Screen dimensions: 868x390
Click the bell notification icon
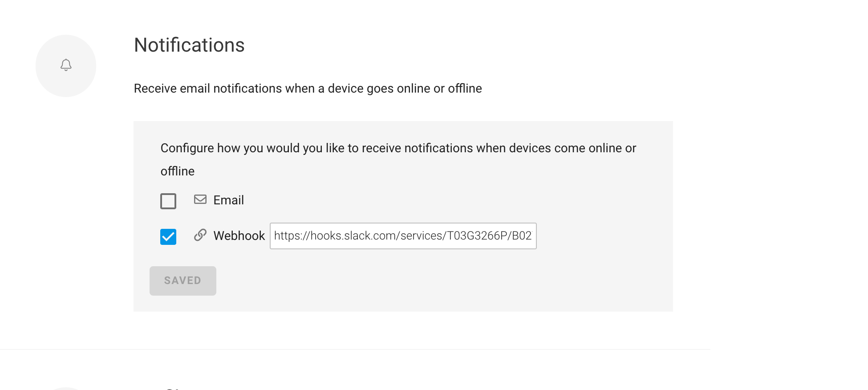pos(66,65)
